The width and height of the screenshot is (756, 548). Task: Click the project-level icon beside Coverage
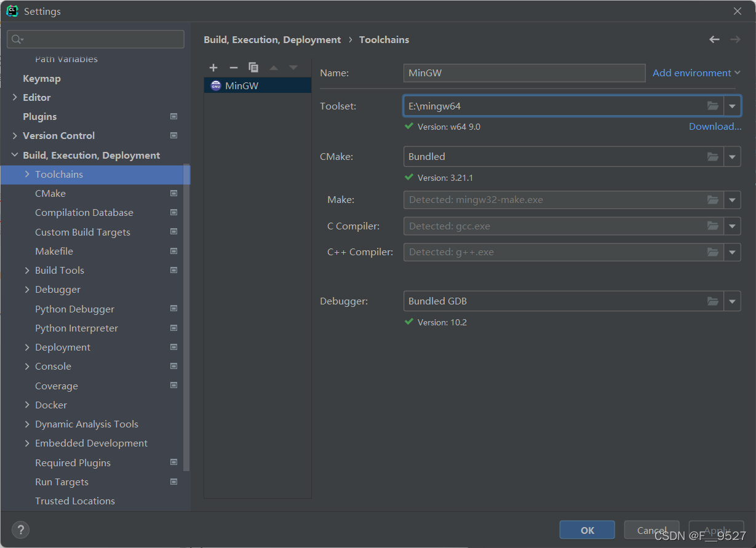pyautogui.click(x=174, y=386)
